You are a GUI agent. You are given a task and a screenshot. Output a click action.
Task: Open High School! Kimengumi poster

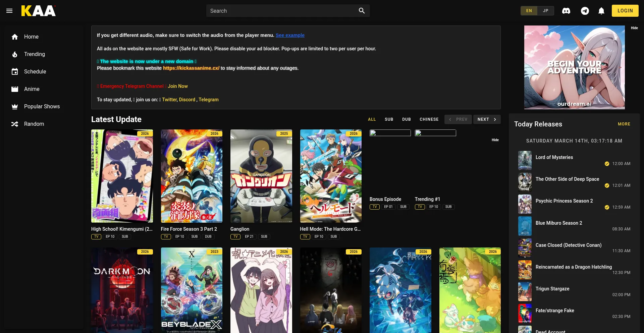[x=122, y=176]
